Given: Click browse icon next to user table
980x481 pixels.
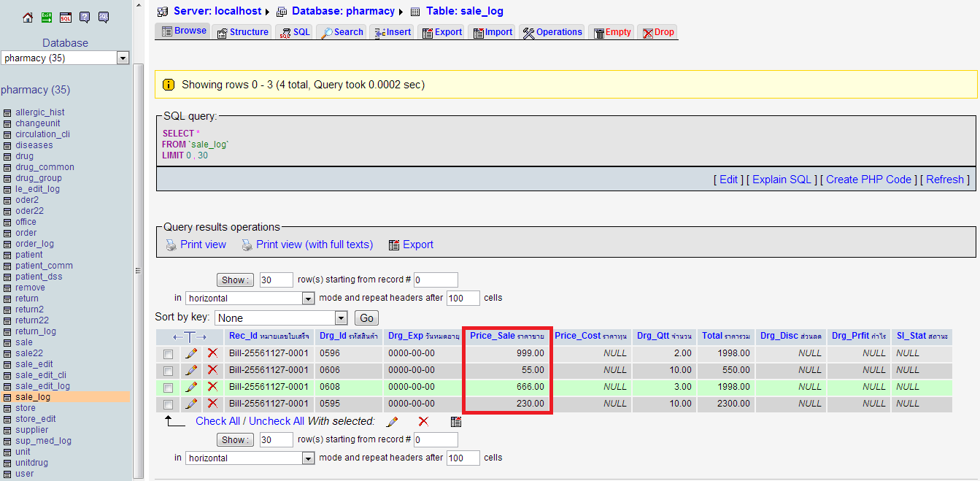Looking at the screenshot, I should (x=7, y=474).
